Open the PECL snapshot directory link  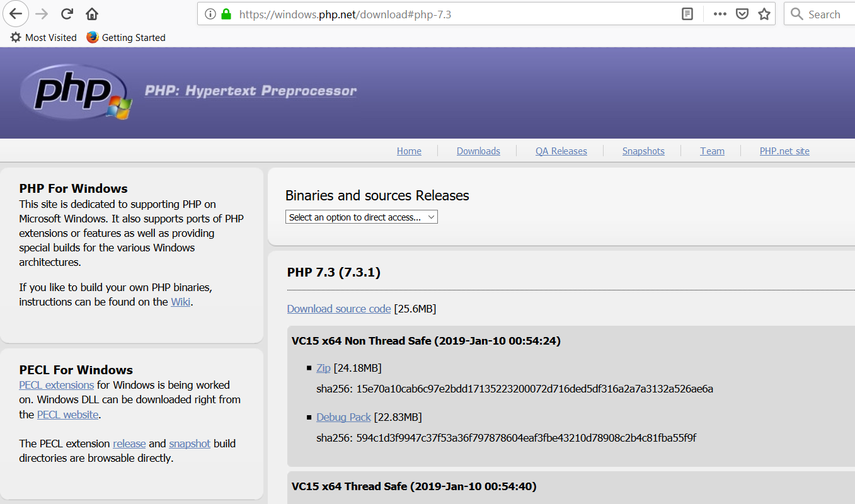click(190, 444)
